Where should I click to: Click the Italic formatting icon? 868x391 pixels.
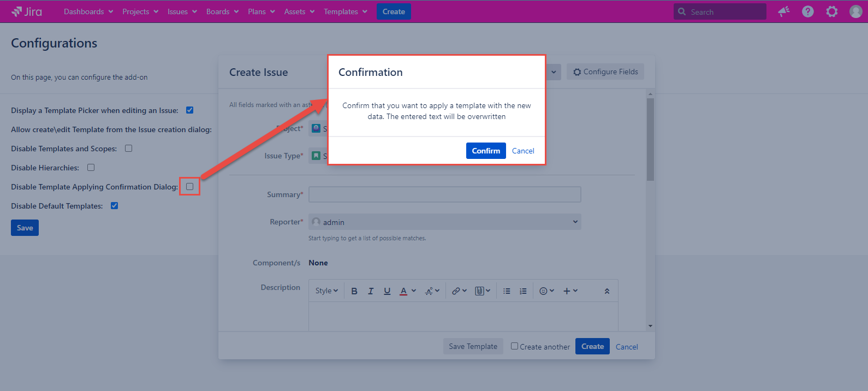[x=371, y=291]
